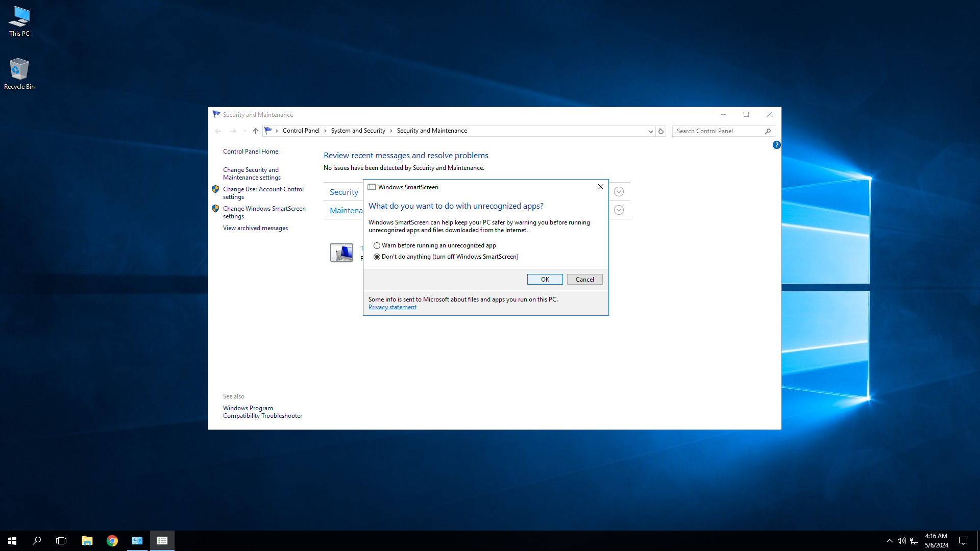Open the taskbar clock and calendar
The image size is (980, 551).
click(x=937, y=541)
